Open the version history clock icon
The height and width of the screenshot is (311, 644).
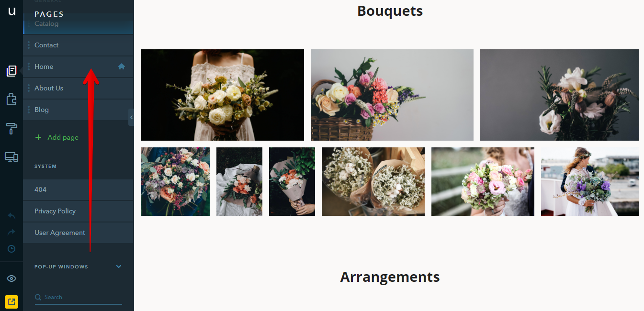point(11,249)
